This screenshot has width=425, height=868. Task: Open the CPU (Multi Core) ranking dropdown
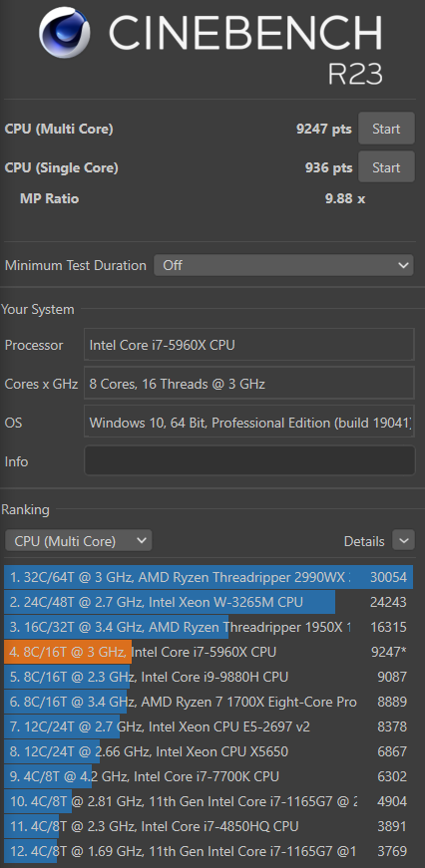pyautogui.click(x=78, y=541)
